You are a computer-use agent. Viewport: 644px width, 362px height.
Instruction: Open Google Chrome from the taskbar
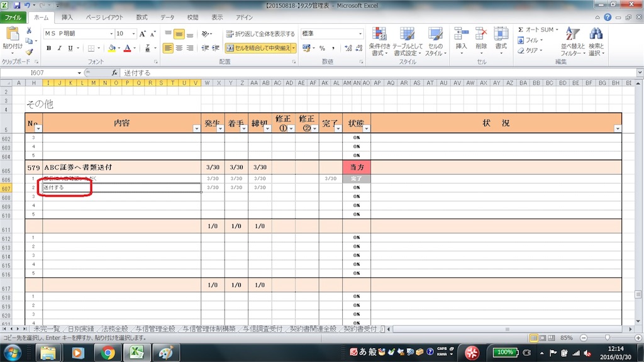pos(108,353)
